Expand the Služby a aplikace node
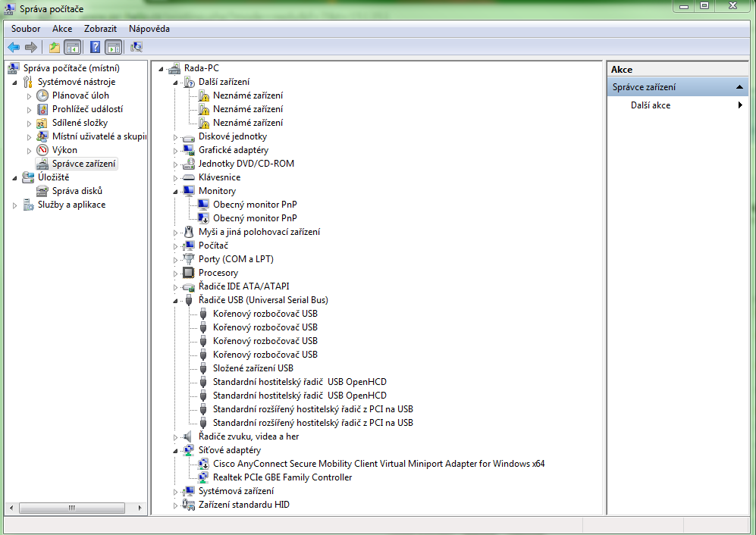 (15, 205)
